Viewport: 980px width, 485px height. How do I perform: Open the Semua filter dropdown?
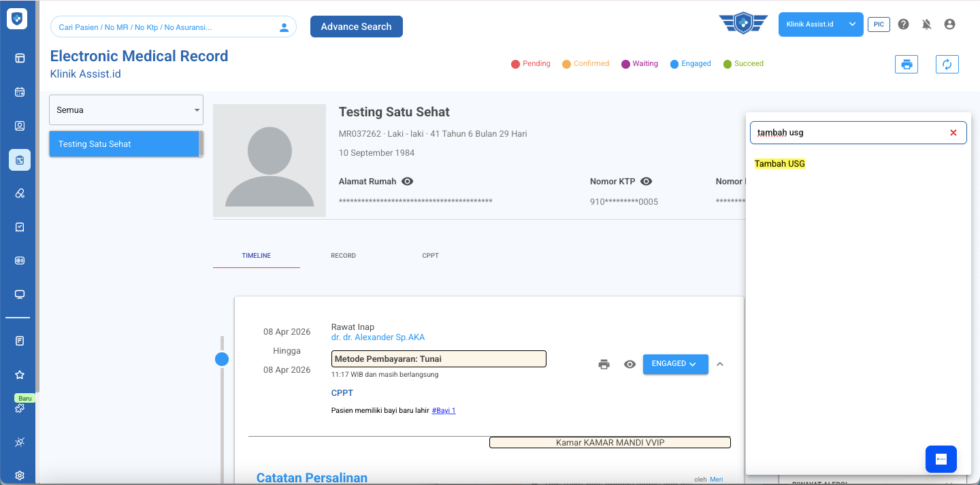(126, 110)
